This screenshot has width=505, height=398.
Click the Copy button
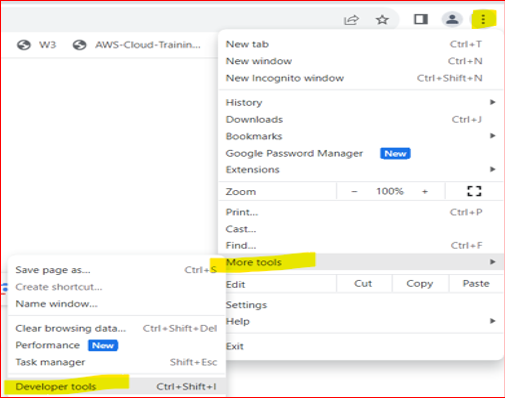(x=420, y=284)
